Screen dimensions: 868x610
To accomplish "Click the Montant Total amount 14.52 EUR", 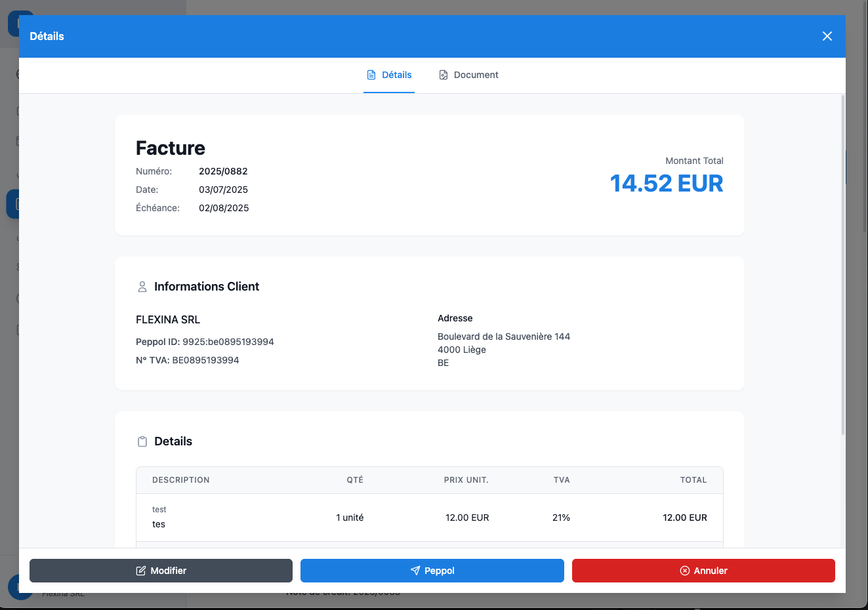I will pyautogui.click(x=666, y=183).
